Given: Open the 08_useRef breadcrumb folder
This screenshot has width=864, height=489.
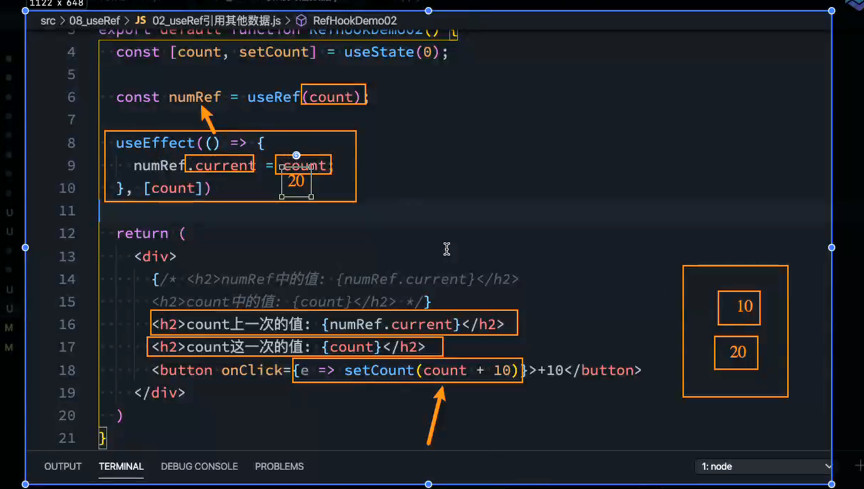Looking at the screenshot, I should click(94, 21).
